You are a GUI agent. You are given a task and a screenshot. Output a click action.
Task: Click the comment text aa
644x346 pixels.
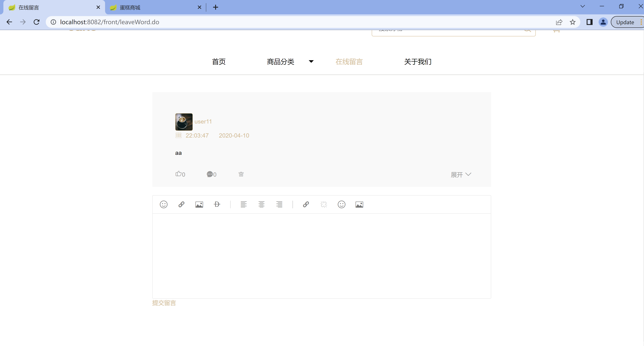pyautogui.click(x=178, y=153)
